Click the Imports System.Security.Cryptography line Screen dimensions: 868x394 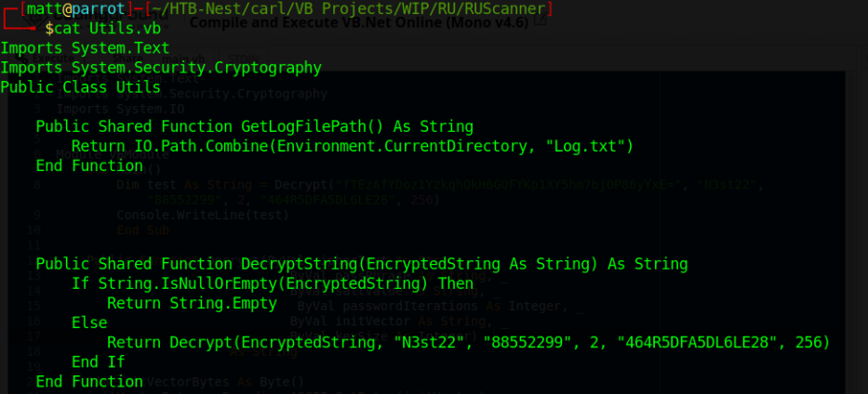[161, 68]
